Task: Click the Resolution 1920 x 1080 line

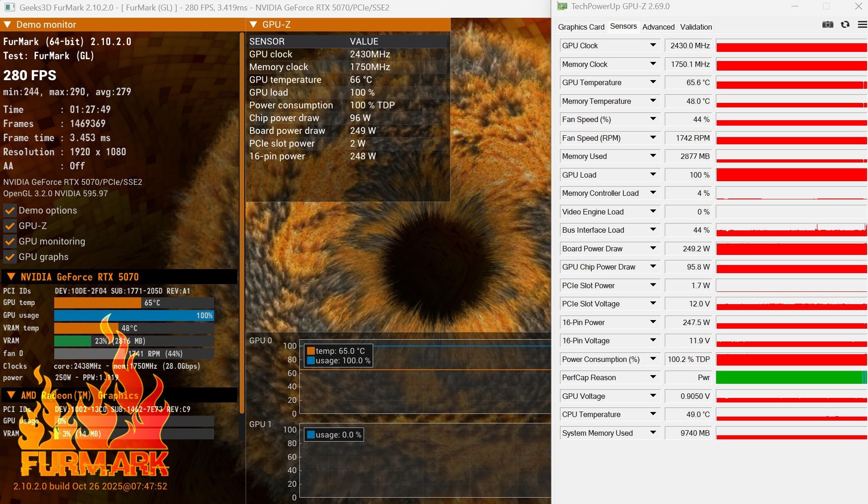Action: point(65,152)
